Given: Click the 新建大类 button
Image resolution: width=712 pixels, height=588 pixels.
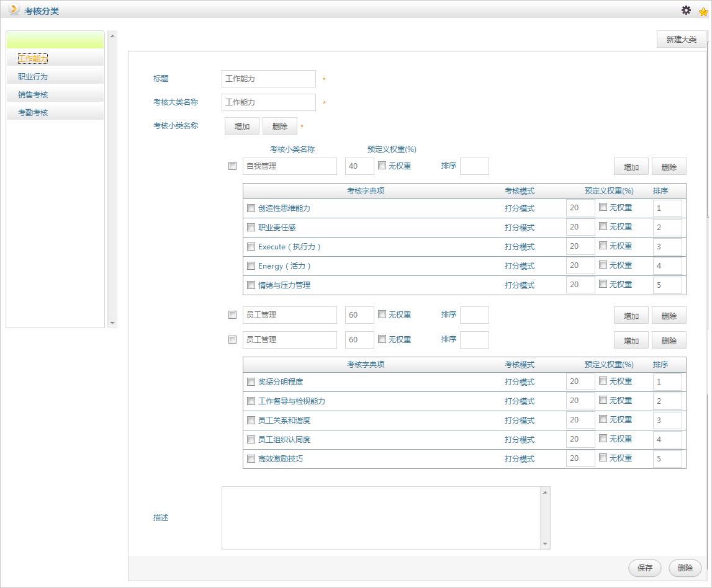Looking at the screenshot, I should click(x=681, y=39).
